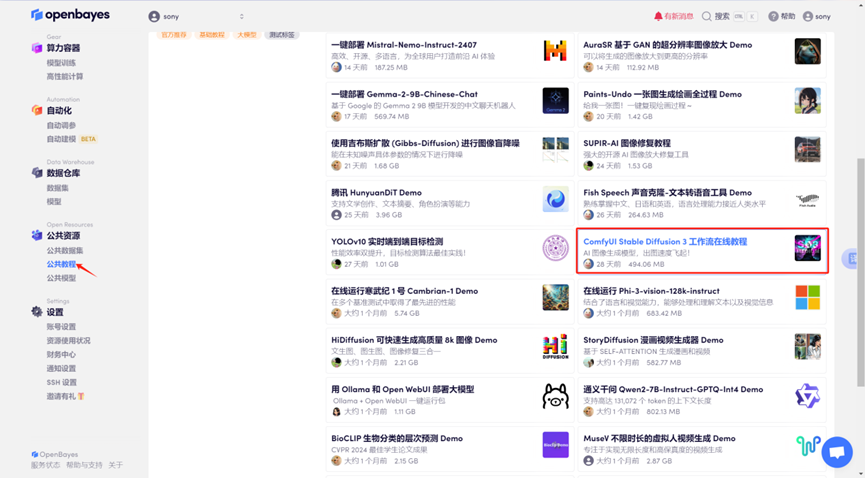Select the 官方推荐 tag filter

tap(174, 35)
